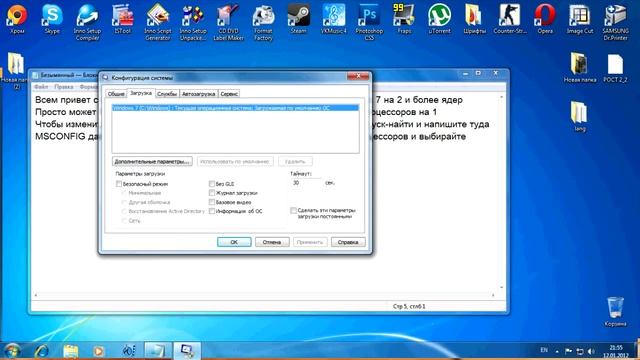This screenshot has width=640, height=360.
Task: Click the OK button
Action: tap(234, 242)
